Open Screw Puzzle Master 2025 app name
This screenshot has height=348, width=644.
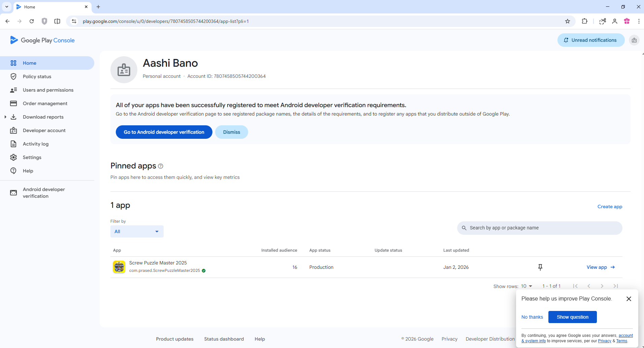point(158,263)
